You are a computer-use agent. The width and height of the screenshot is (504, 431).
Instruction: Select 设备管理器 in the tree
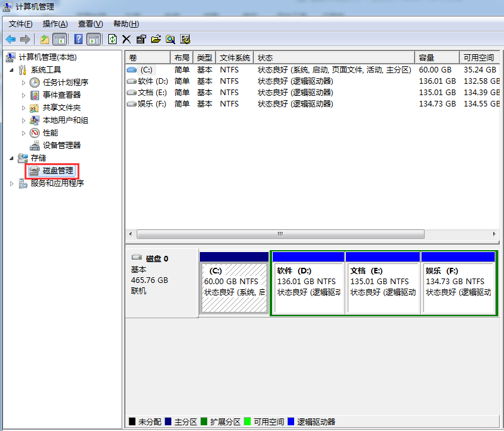tap(62, 146)
